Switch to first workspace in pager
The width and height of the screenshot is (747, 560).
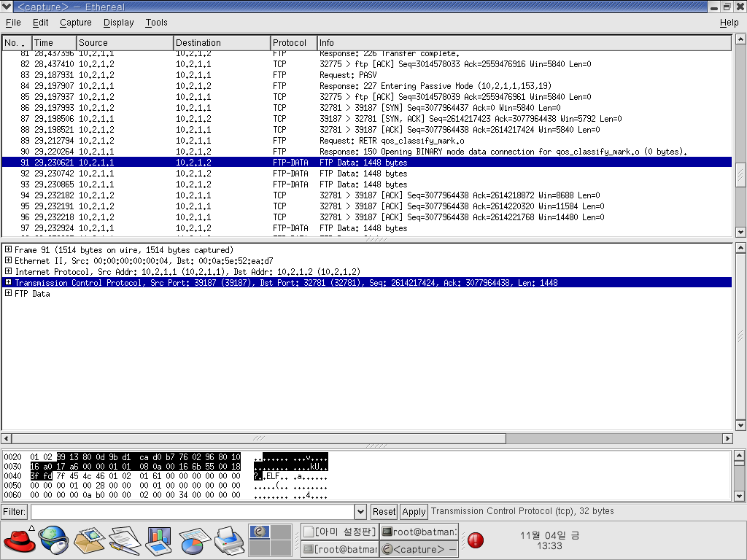[259, 532]
